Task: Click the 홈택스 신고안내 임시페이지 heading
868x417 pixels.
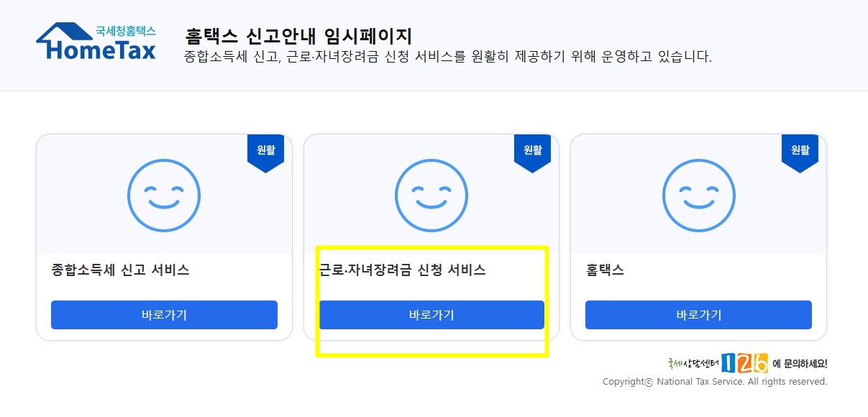Action: 298,35
